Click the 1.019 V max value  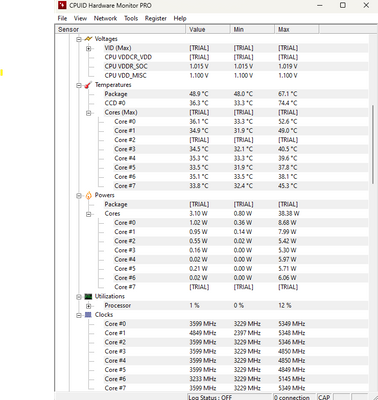coord(288,66)
